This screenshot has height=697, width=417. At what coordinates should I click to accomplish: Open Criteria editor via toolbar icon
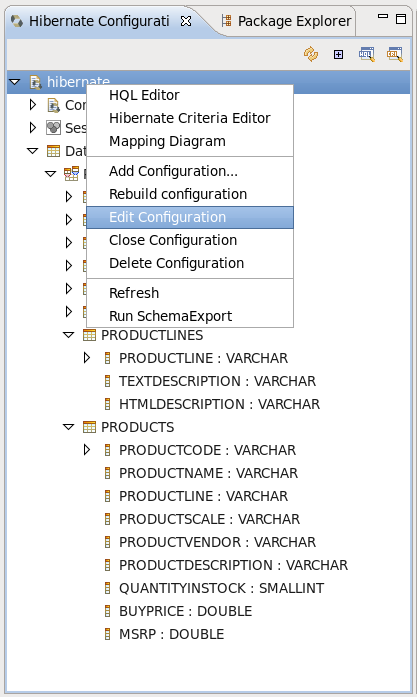(x=395, y=54)
